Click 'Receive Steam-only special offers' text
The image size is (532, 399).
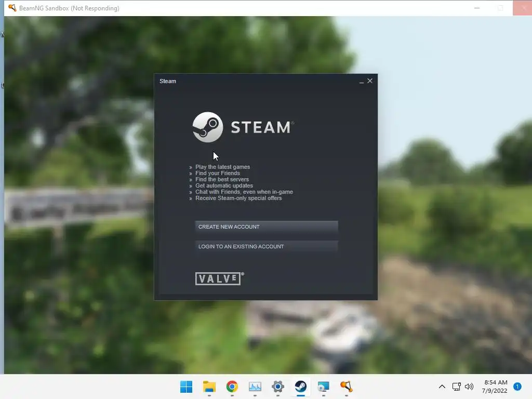point(238,198)
